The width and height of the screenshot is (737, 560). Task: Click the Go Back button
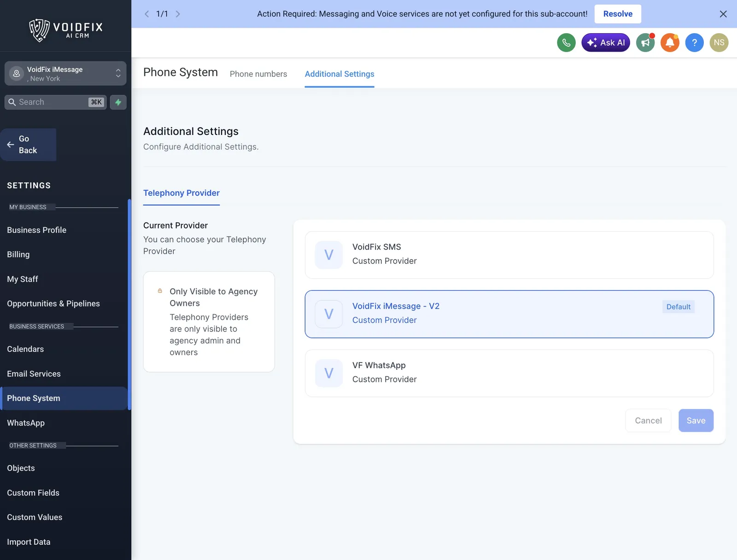point(29,145)
